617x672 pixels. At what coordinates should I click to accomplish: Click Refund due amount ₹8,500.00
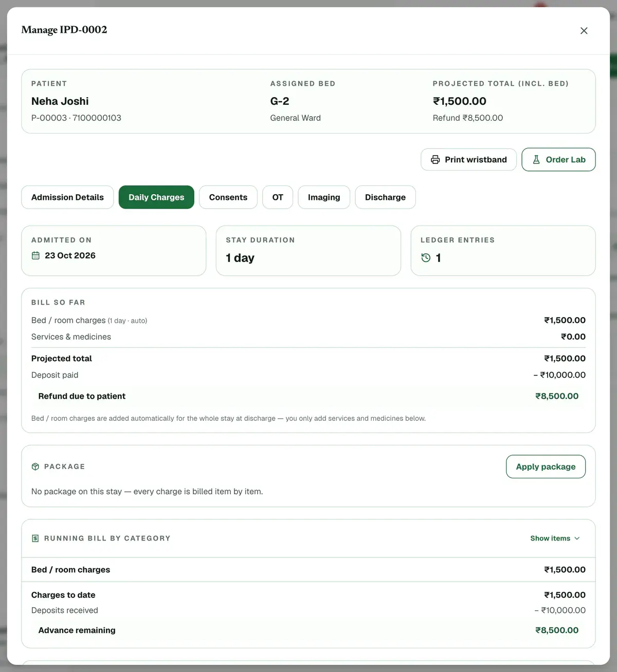[557, 396]
